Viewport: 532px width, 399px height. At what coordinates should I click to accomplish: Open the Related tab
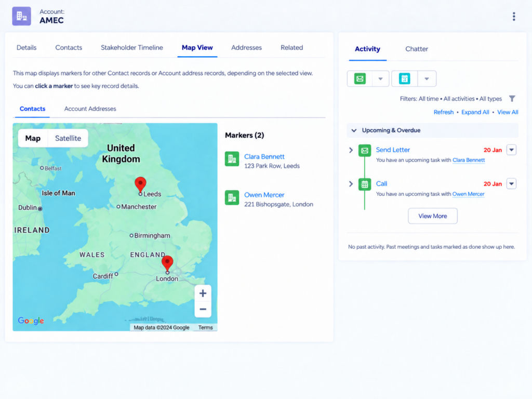point(291,47)
